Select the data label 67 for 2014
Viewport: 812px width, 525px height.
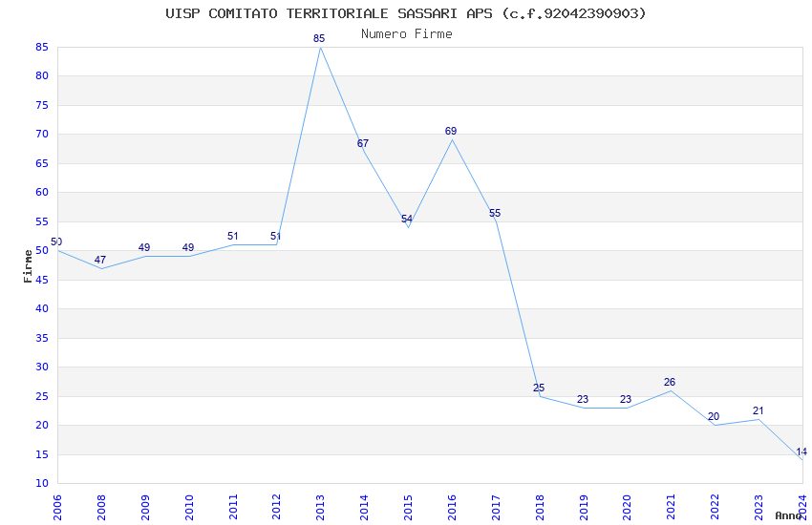pos(362,143)
